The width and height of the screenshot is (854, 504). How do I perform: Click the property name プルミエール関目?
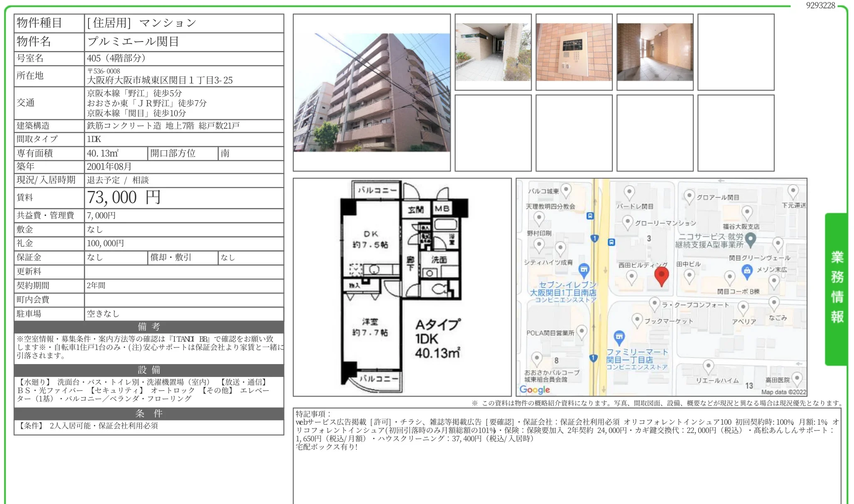[133, 42]
